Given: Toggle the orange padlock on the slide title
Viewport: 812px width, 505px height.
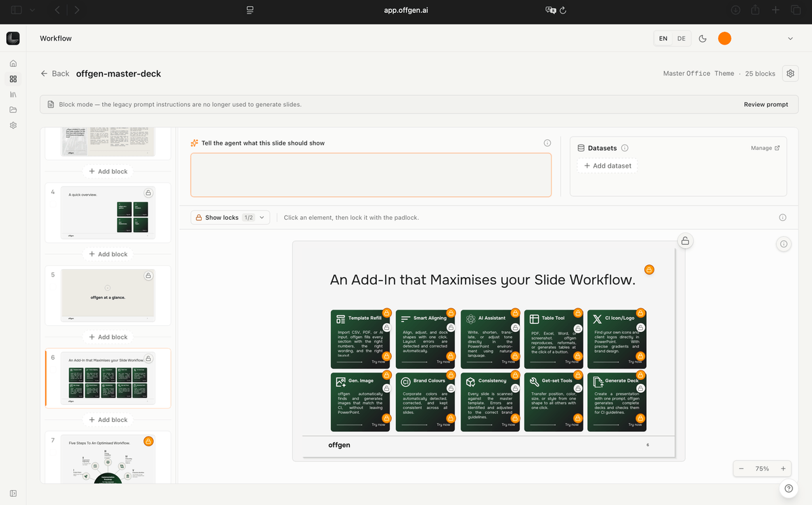Looking at the screenshot, I should (x=649, y=270).
